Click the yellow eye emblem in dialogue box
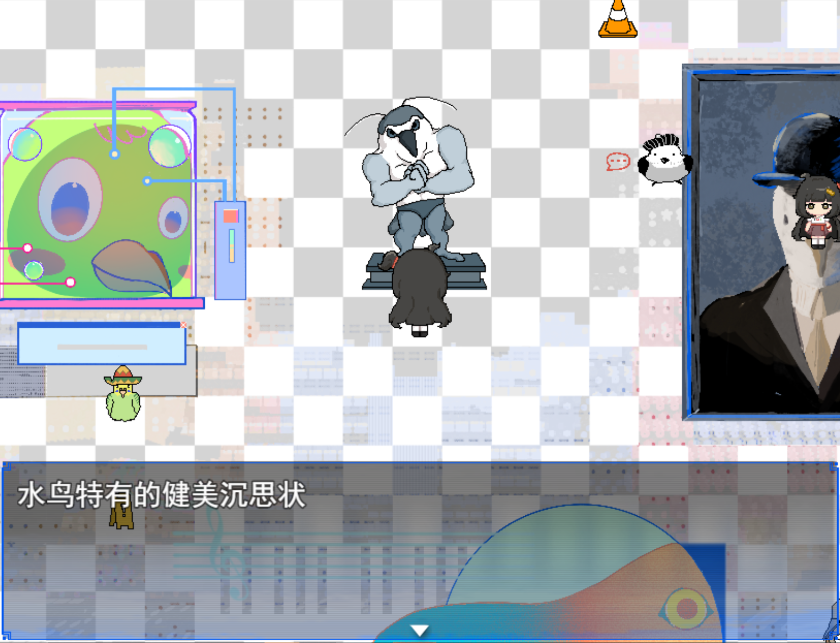The height and width of the screenshot is (643, 840). (685, 609)
